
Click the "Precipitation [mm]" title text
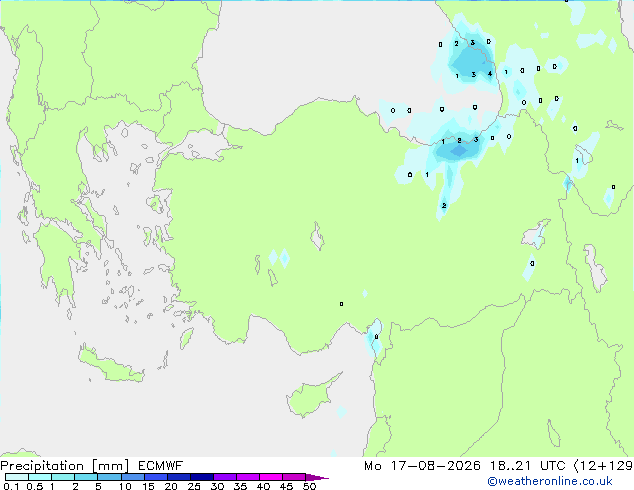[65, 466]
